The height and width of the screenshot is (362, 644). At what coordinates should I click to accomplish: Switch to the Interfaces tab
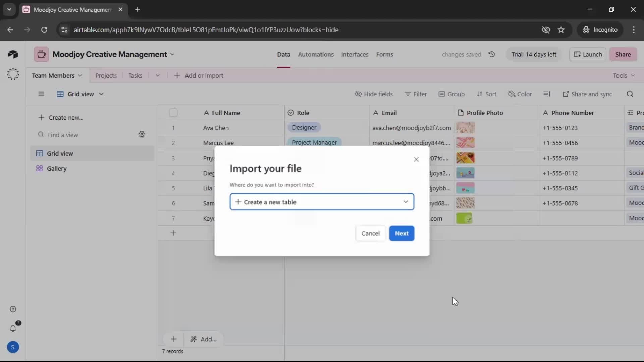click(x=355, y=54)
